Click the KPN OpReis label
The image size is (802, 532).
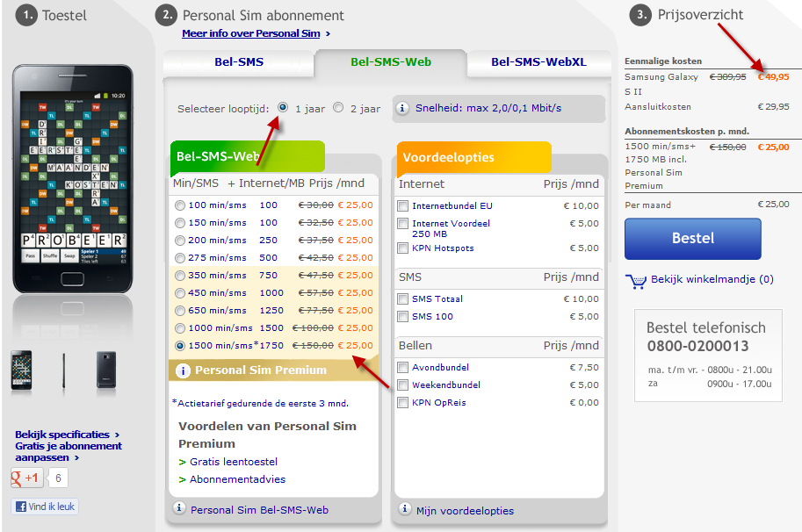439,402
